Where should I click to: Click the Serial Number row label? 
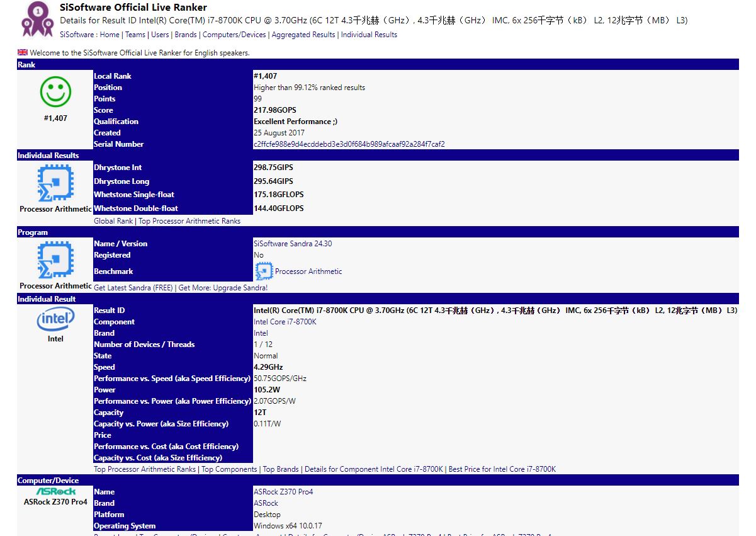(x=118, y=144)
